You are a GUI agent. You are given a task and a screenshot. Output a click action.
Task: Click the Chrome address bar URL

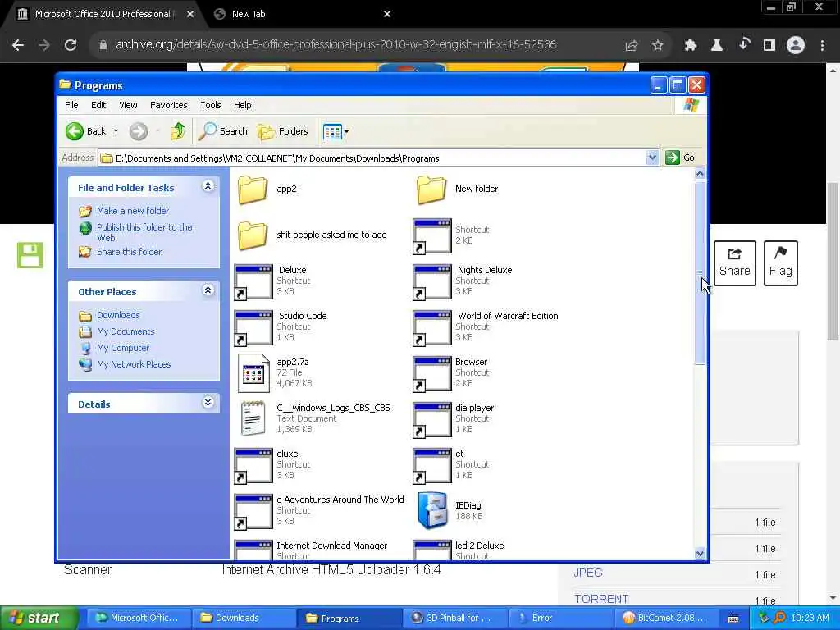pyautogui.click(x=336, y=44)
